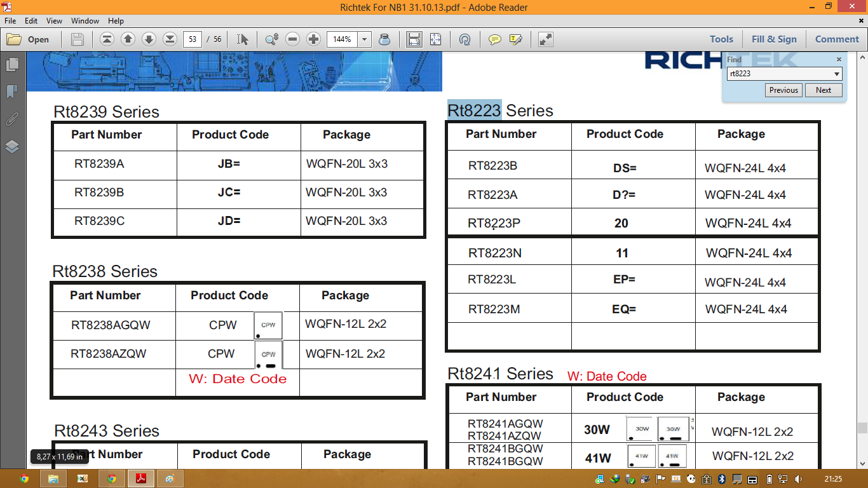The width and height of the screenshot is (868, 488).
Task: Find the Next search match
Action: click(824, 90)
